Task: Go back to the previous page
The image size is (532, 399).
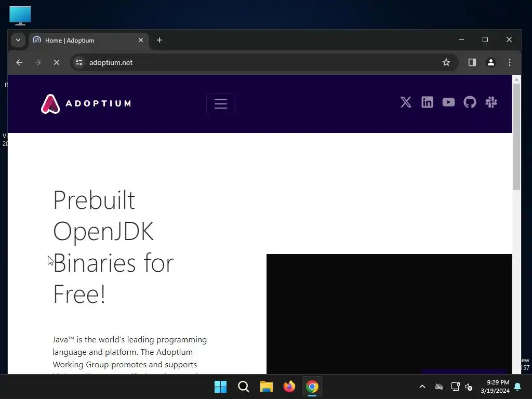Action: (x=19, y=62)
